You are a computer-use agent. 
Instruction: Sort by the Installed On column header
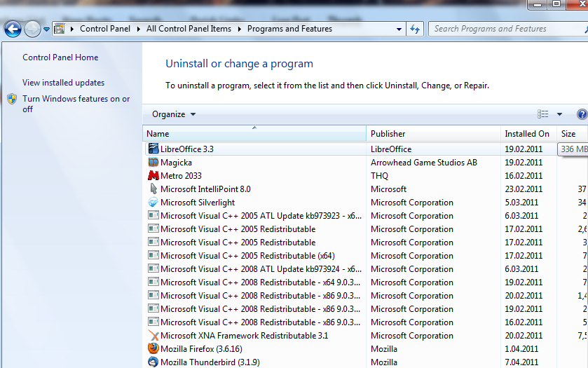(x=528, y=134)
